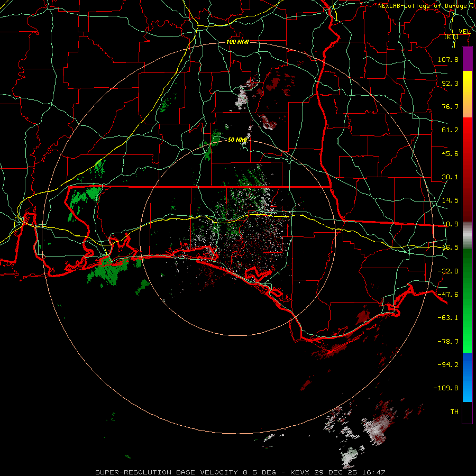Select the -78.7 scale value
The height and width of the screenshot is (476, 476).
coord(448,342)
